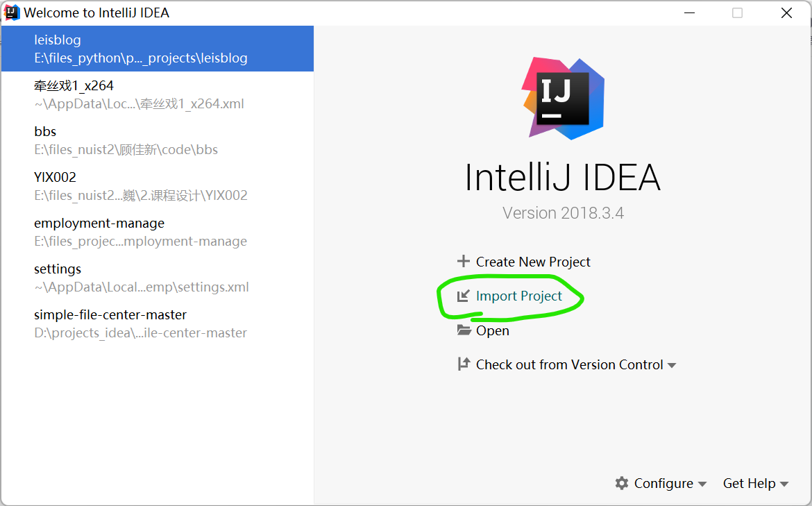This screenshot has height=506, width=812.
Task: Click the folder icon beside Open
Action: pos(464,330)
